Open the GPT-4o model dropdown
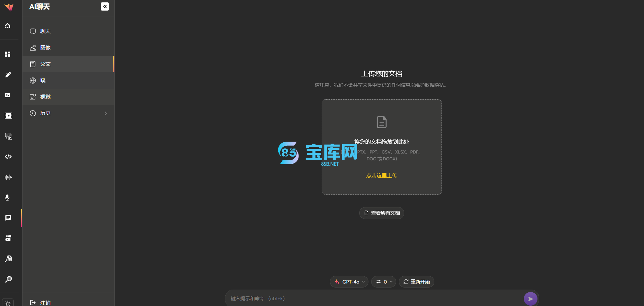Viewport: 644px width, 306px height. pyautogui.click(x=349, y=282)
